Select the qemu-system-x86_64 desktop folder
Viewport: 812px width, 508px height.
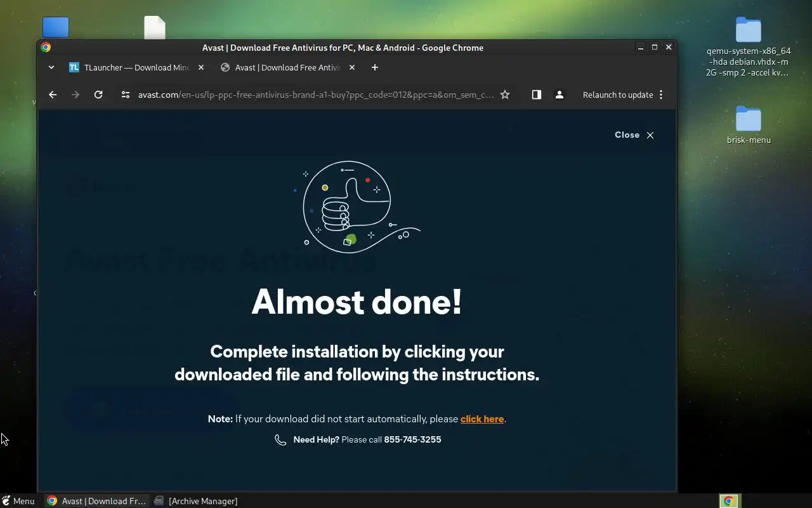tap(749, 47)
